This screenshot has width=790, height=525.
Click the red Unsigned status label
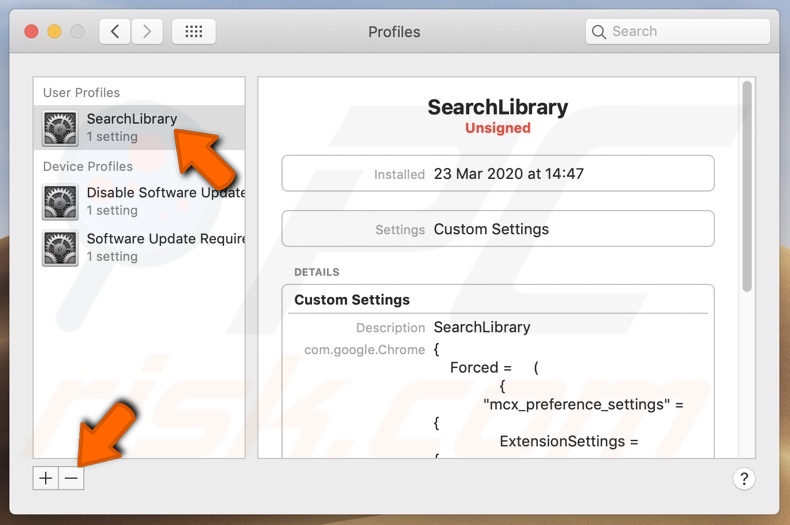click(x=498, y=128)
